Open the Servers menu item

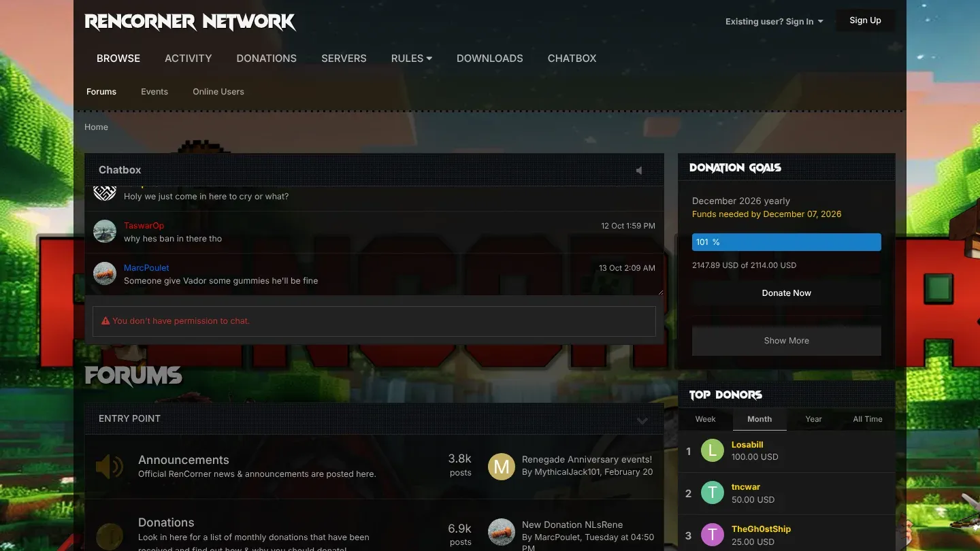(344, 59)
